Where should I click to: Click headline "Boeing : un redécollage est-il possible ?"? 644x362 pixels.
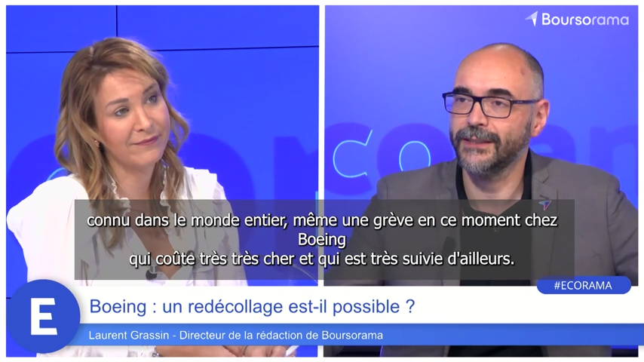click(x=252, y=306)
